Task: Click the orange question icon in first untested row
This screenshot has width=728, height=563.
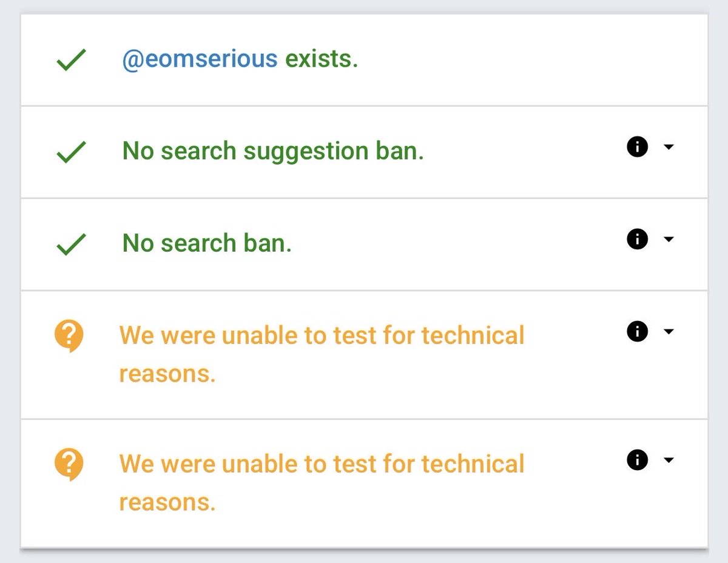Action: [69, 335]
